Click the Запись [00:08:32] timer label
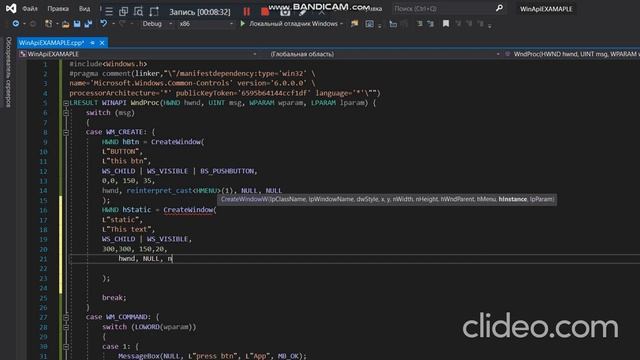Image resolution: width=640 pixels, height=360 pixels. pyautogui.click(x=200, y=12)
